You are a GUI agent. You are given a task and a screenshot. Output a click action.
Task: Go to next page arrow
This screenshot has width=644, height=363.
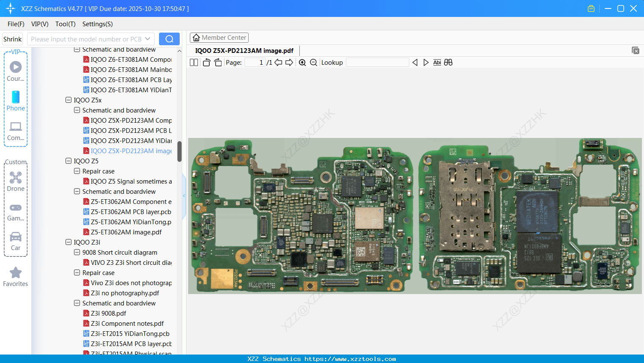point(289,63)
